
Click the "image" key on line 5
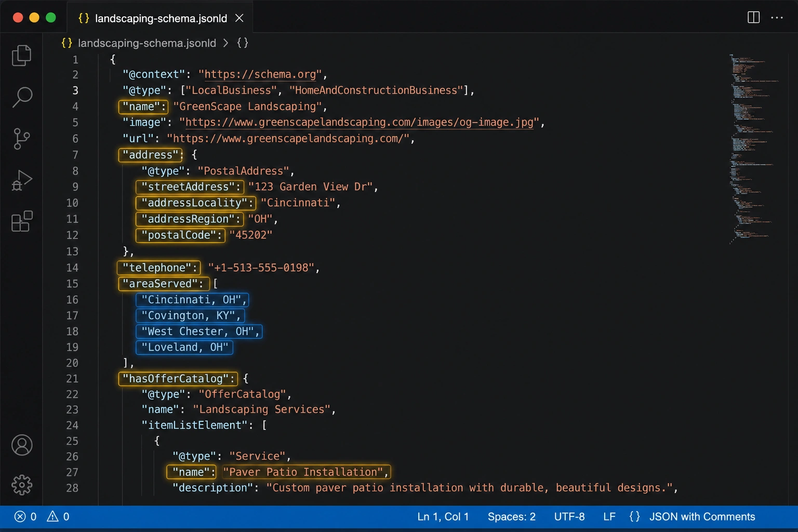(144, 123)
